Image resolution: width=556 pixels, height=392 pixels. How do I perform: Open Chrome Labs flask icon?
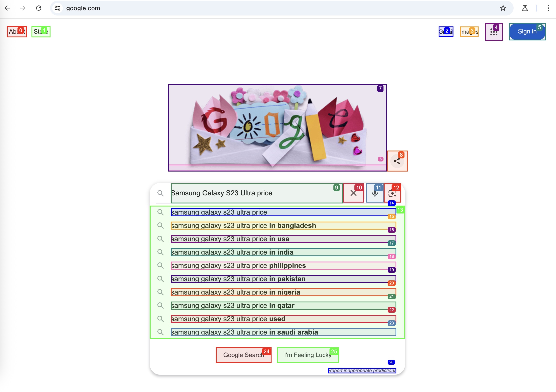(x=525, y=8)
